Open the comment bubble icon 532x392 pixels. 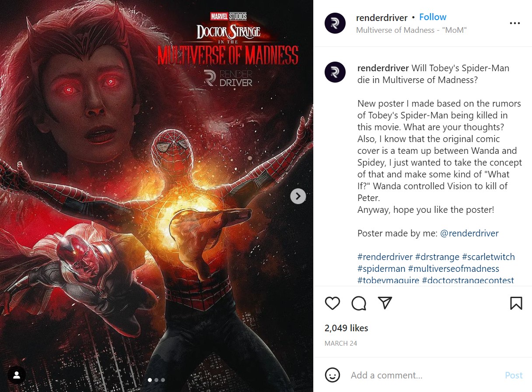(359, 303)
